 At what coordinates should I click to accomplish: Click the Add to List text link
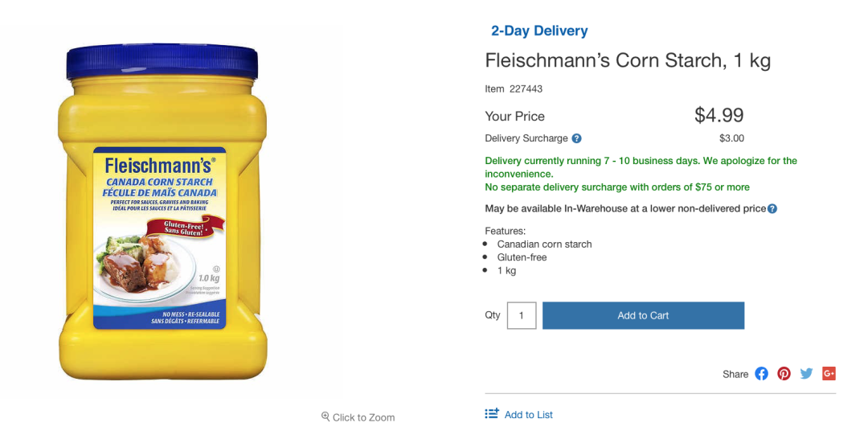(529, 414)
